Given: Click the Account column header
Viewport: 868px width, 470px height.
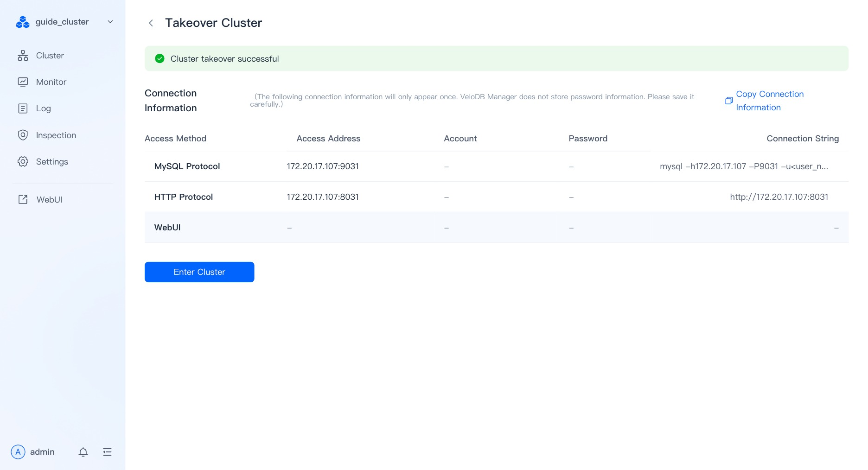Looking at the screenshot, I should [x=460, y=139].
